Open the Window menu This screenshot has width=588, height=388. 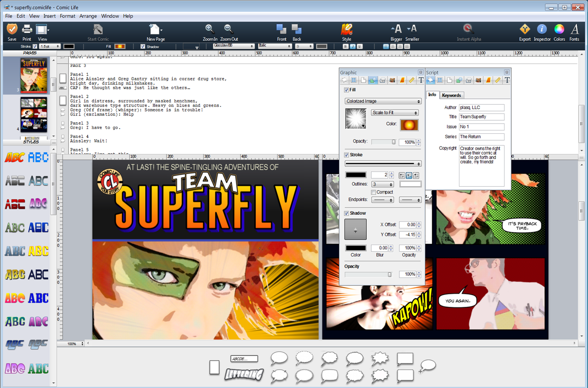point(110,16)
